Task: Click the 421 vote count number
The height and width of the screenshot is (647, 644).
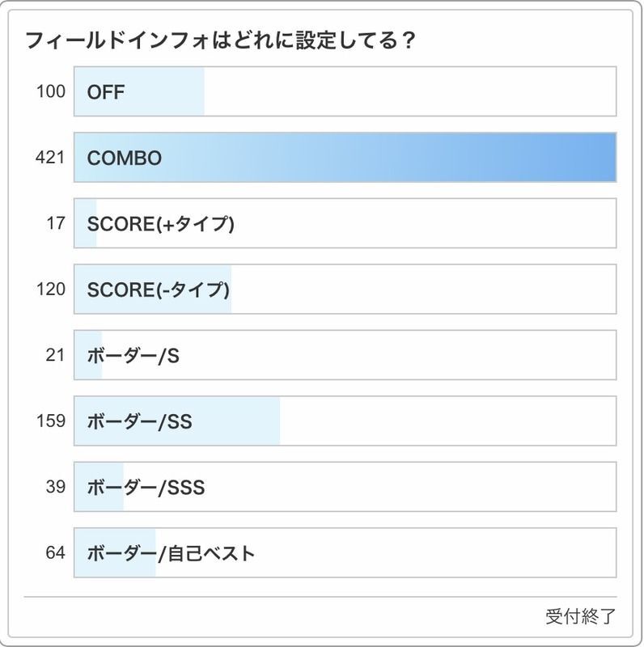Action: [50, 158]
